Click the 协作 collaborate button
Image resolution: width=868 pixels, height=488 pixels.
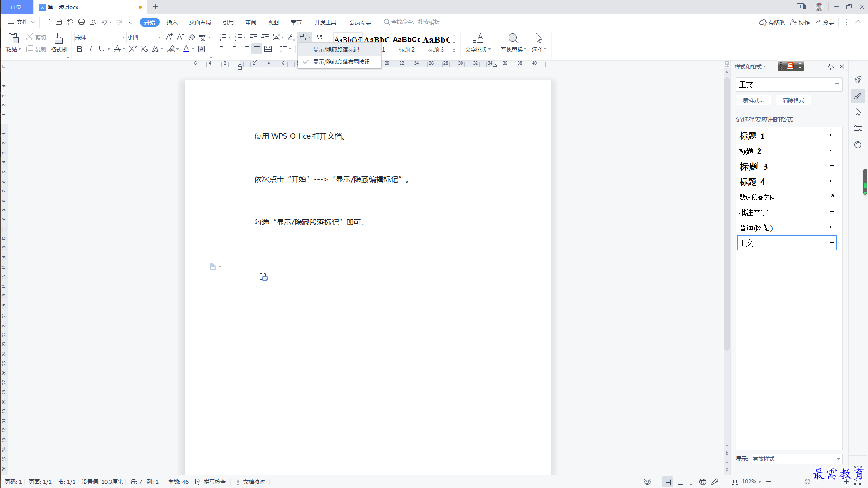click(x=800, y=22)
